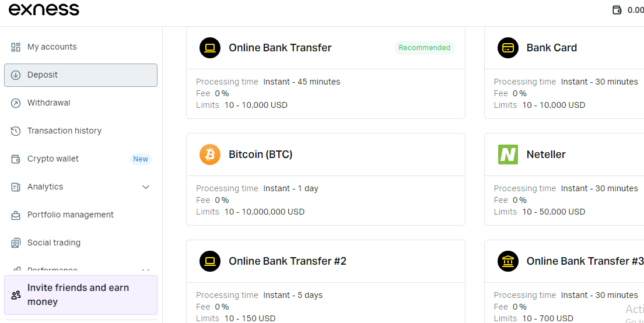Expand the Analytics menu chevron
The width and height of the screenshot is (644, 323).
pos(145,187)
